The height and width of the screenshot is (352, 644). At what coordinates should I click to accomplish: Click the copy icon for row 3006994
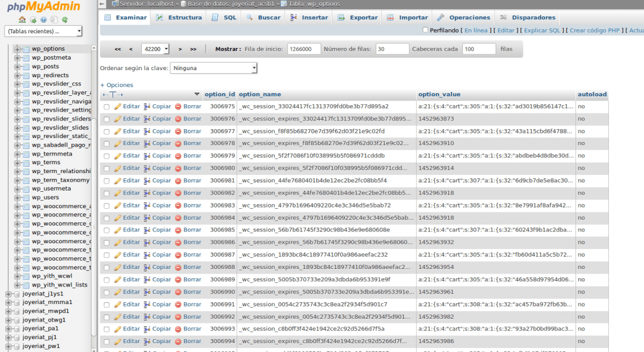coord(147,341)
